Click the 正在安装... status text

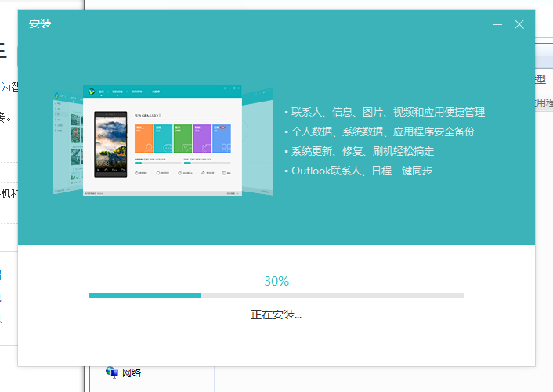pyautogui.click(x=276, y=315)
